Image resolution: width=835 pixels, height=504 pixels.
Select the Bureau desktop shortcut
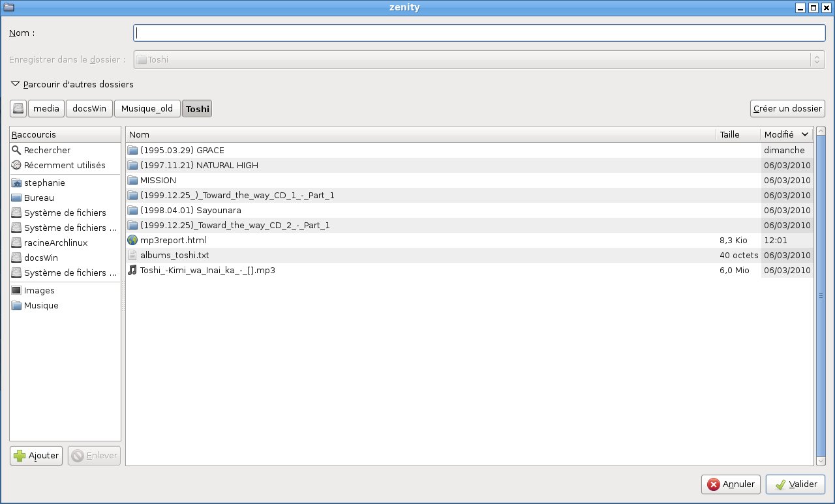pos(38,198)
